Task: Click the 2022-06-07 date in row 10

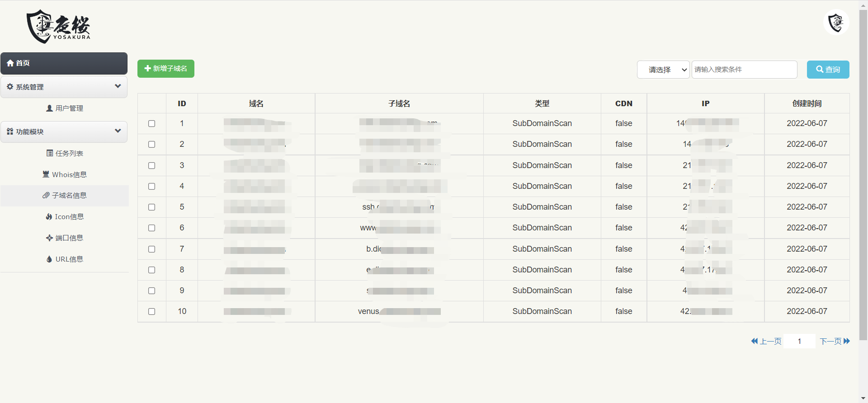Action: pos(807,311)
